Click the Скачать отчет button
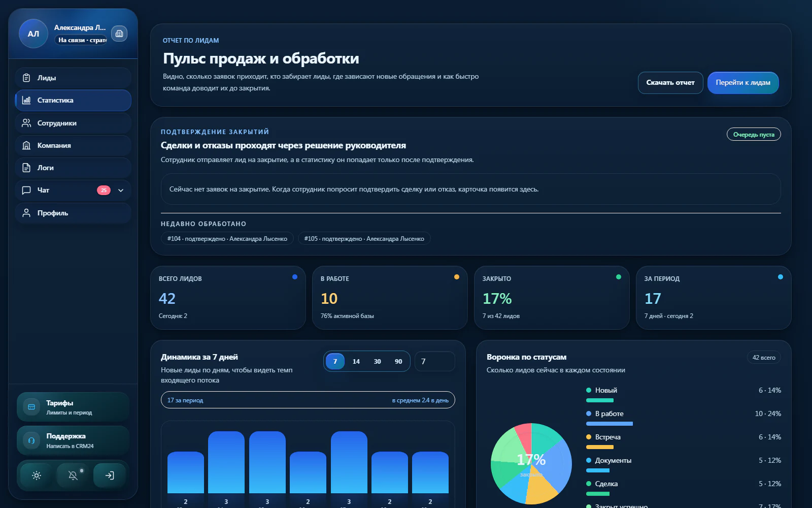812x508 pixels. pyautogui.click(x=670, y=83)
